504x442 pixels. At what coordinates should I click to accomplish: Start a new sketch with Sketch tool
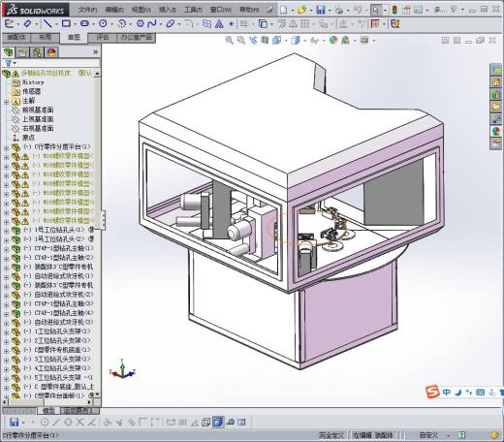click(x=10, y=23)
